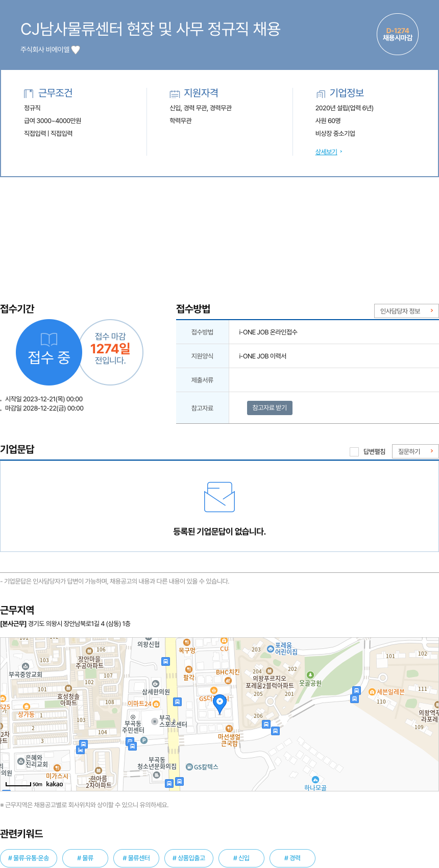Image resolution: width=439 pixels, height=868 pixels.
Task: Click the GS칼텍스 gas station marker
Action: pyautogui.click(x=189, y=767)
